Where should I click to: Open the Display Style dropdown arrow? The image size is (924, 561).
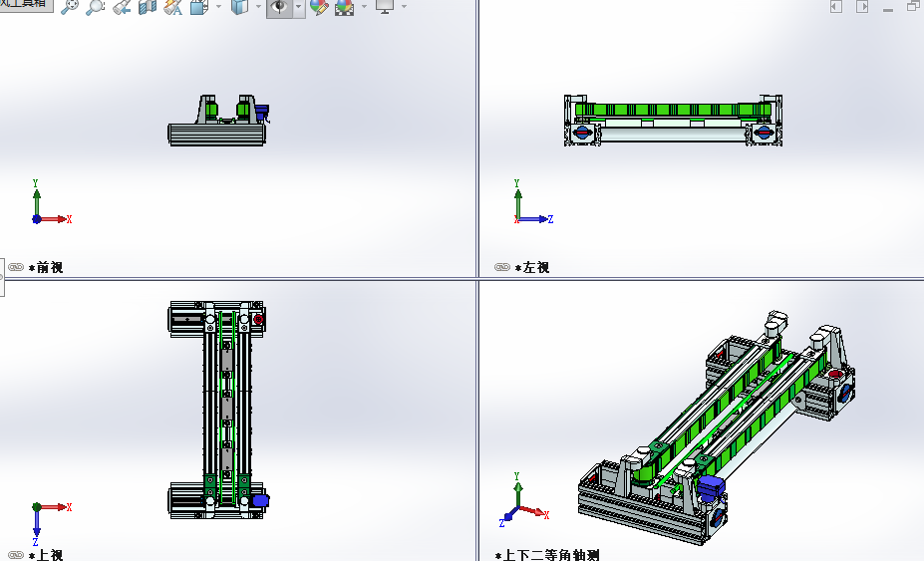tap(258, 7)
